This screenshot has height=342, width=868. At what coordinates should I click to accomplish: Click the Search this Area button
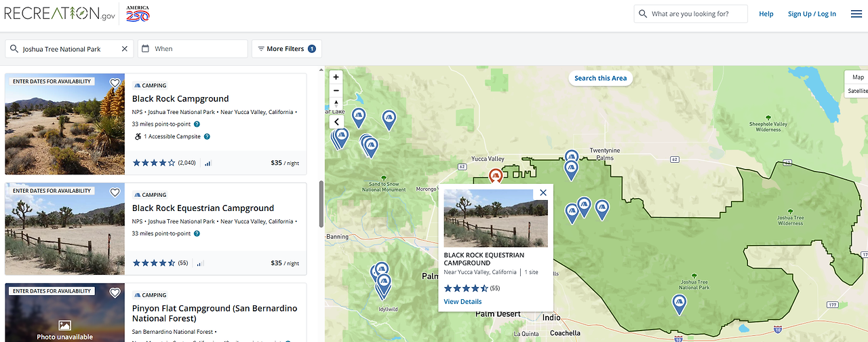600,78
